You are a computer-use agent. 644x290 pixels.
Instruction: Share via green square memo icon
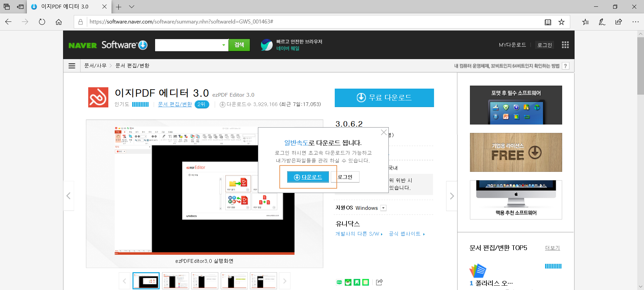pos(366,282)
